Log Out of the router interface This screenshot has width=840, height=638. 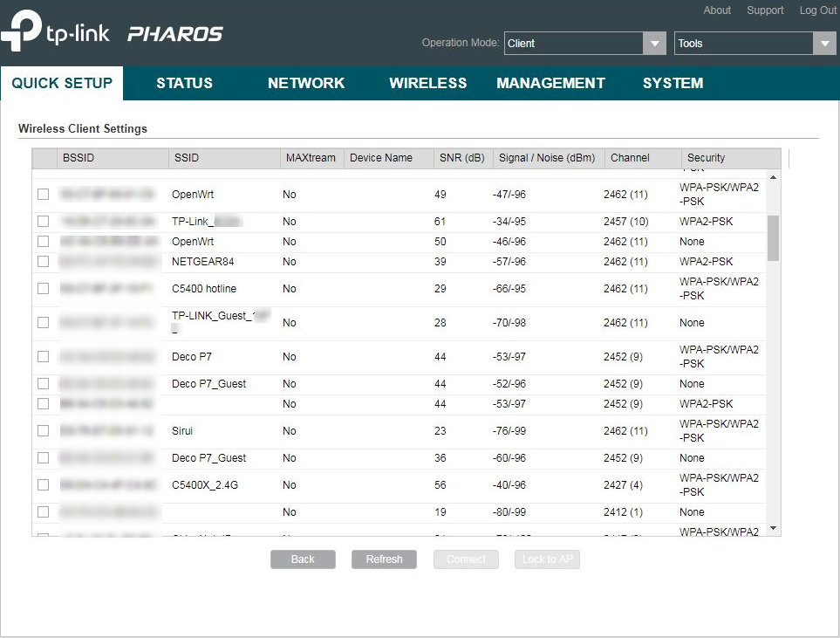pos(817,10)
